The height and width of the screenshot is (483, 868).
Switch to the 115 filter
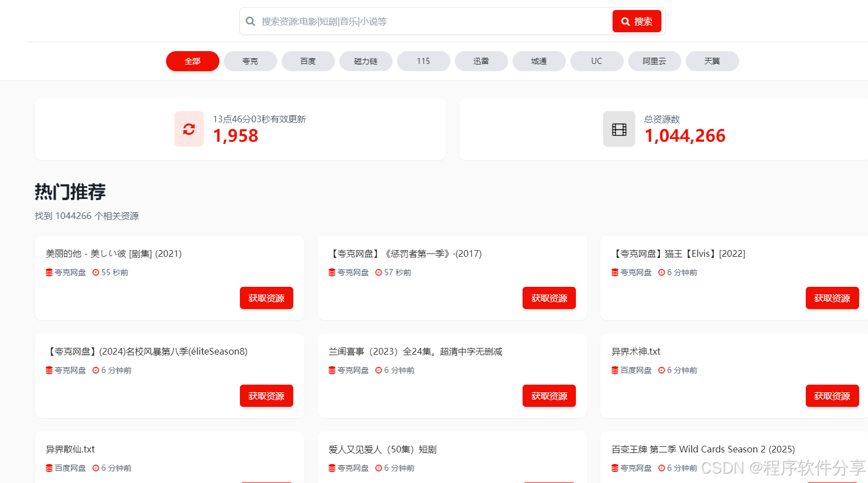424,61
